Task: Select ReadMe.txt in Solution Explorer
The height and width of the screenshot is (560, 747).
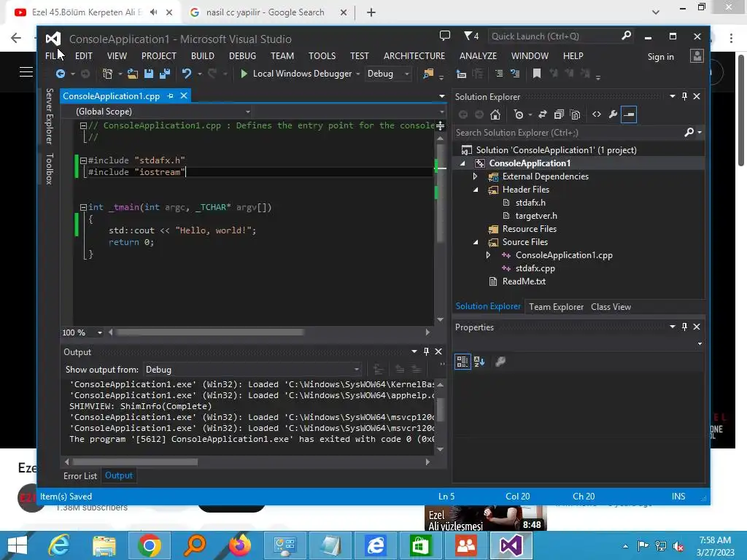Action: 524,281
